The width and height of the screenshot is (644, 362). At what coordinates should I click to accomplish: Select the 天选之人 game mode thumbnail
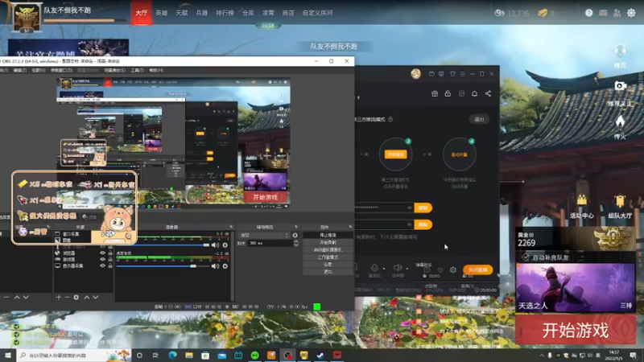point(576,288)
